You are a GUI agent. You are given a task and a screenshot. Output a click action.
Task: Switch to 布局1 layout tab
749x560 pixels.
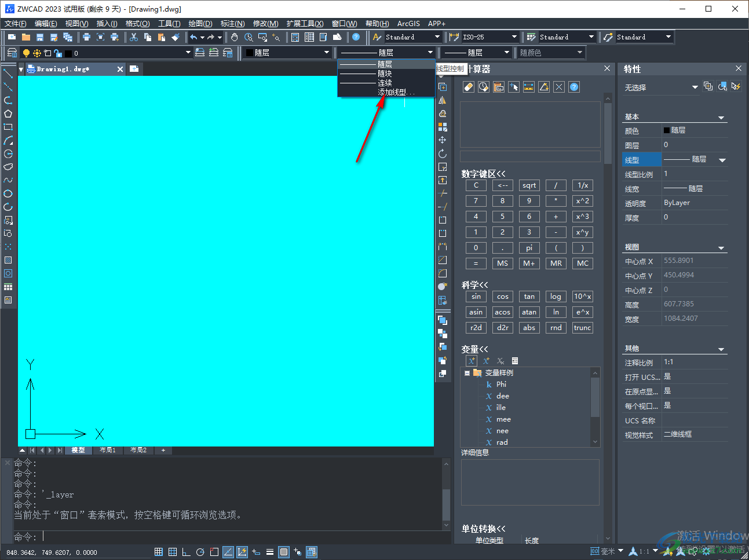[x=108, y=450]
